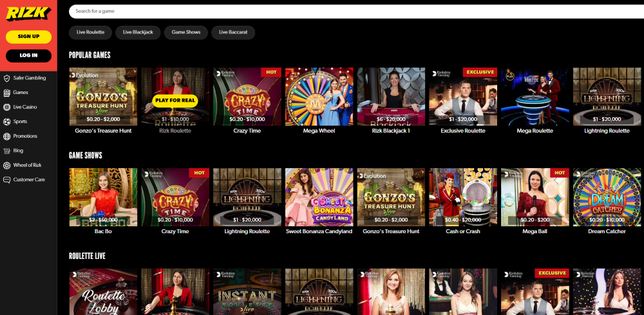Open Crazy Time in Game Shows
Image resolution: width=644 pixels, height=315 pixels.
pyautogui.click(x=175, y=197)
